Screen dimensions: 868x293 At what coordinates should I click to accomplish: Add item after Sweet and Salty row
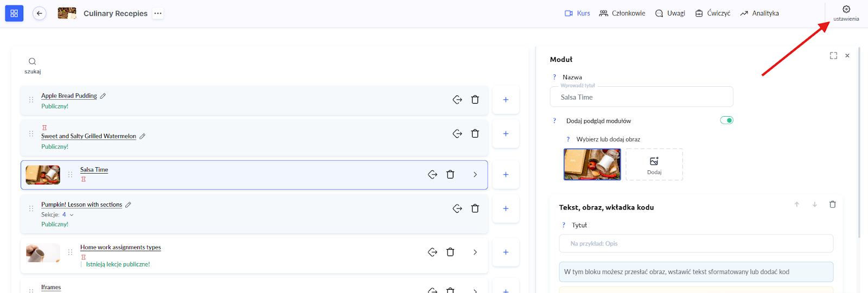click(x=506, y=134)
